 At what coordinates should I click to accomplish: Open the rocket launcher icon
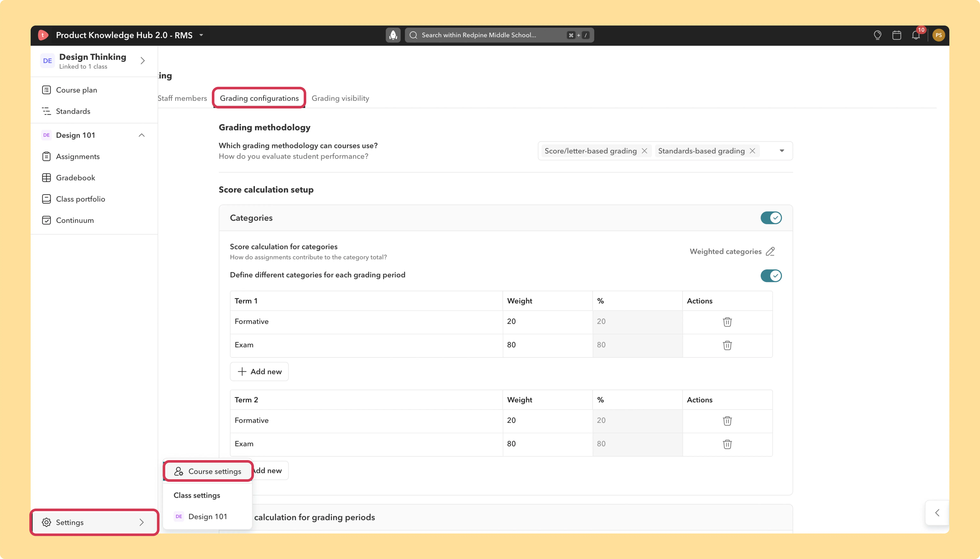[393, 35]
